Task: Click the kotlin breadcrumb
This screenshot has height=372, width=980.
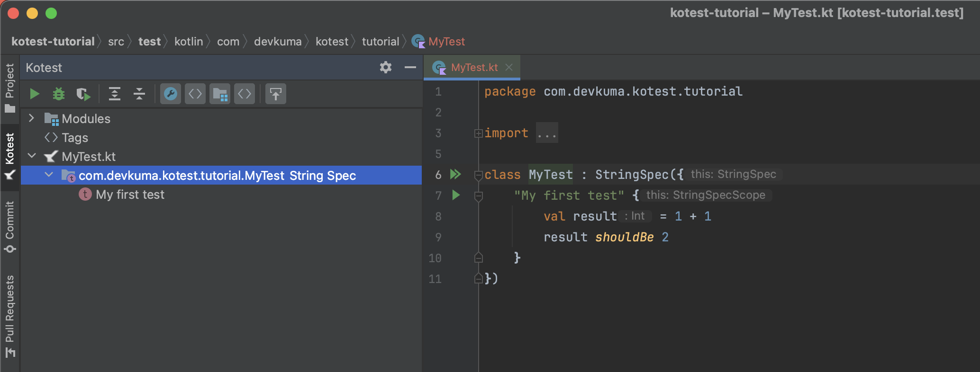Action: (189, 42)
